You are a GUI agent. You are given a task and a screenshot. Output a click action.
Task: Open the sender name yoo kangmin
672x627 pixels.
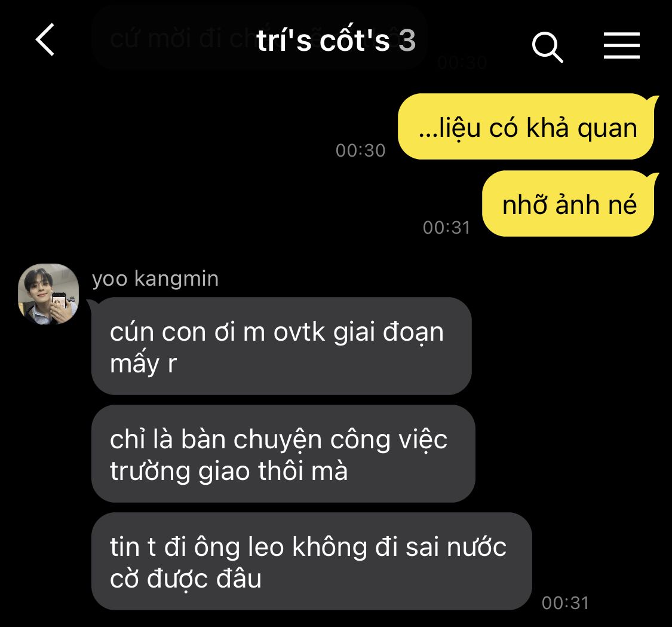[x=155, y=279]
